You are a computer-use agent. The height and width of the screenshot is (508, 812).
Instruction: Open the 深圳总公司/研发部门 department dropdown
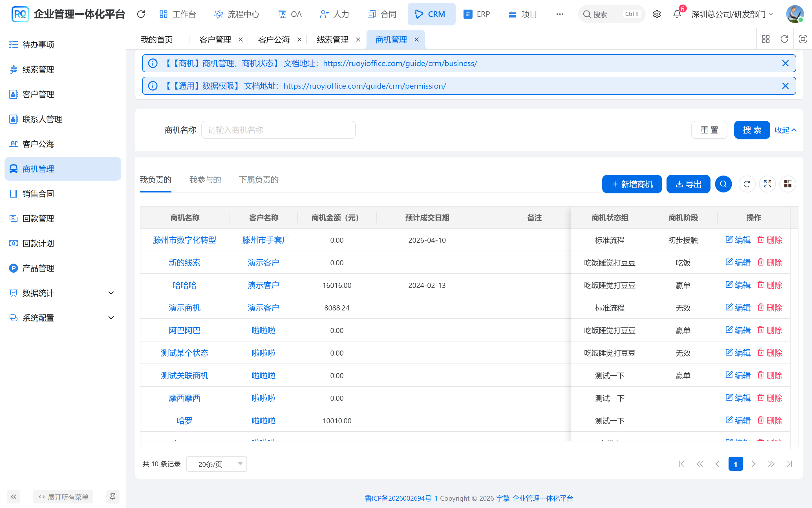(733, 14)
